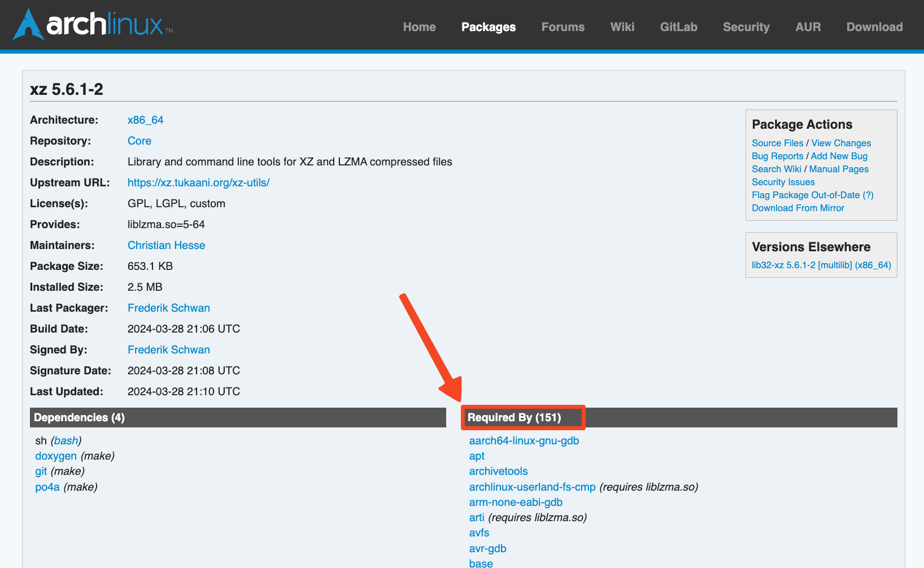Viewport: 924px width, 568px height.
Task: Open Last Packager Frederik Schwan link
Action: [169, 308]
